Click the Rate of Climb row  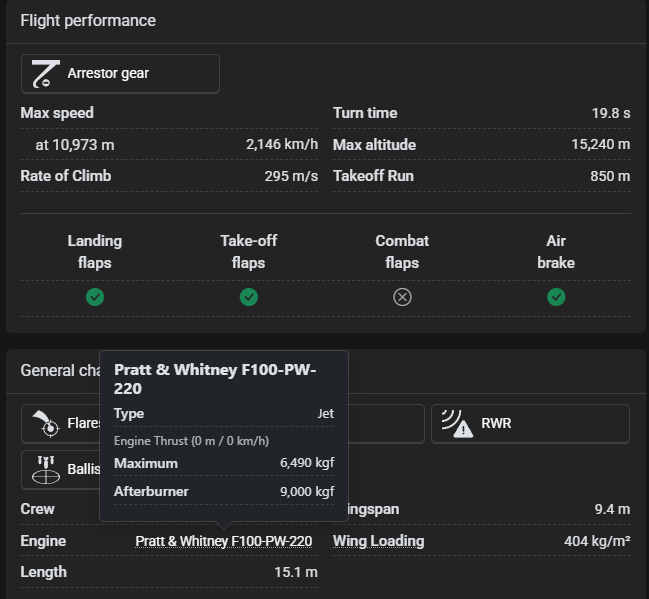[x=169, y=176]
